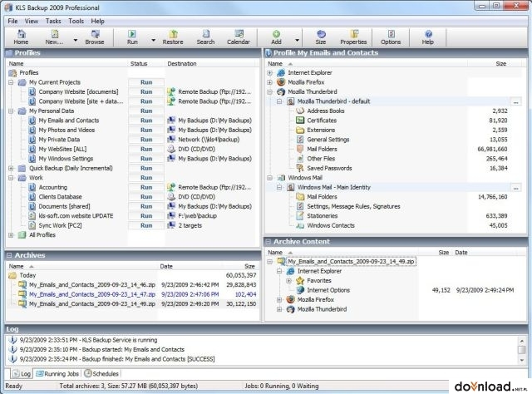The image size is (532, 394).
Task: Open the Search tool
Action: [205, 37]
